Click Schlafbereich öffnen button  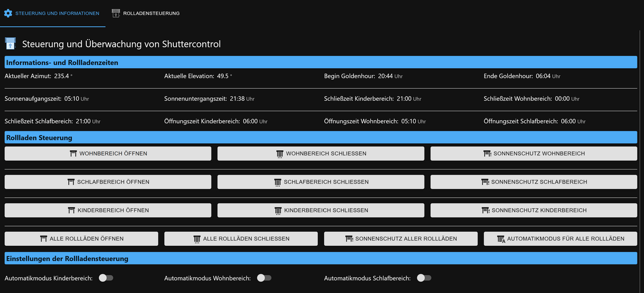[108, 182]
